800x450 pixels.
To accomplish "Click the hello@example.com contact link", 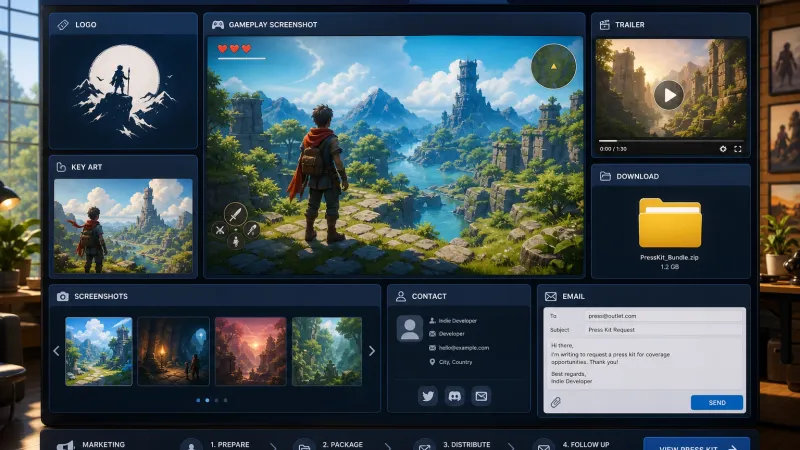I will (x=464, y=348).
